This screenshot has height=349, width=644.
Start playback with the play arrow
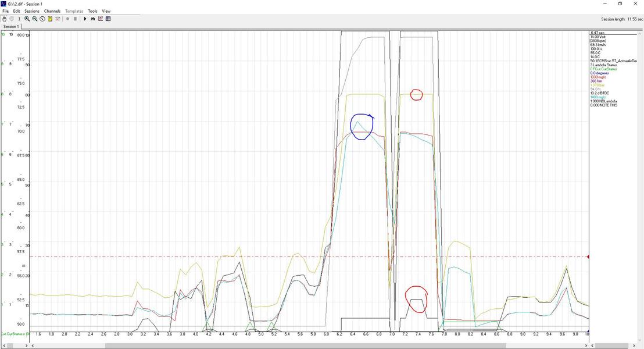85,19
